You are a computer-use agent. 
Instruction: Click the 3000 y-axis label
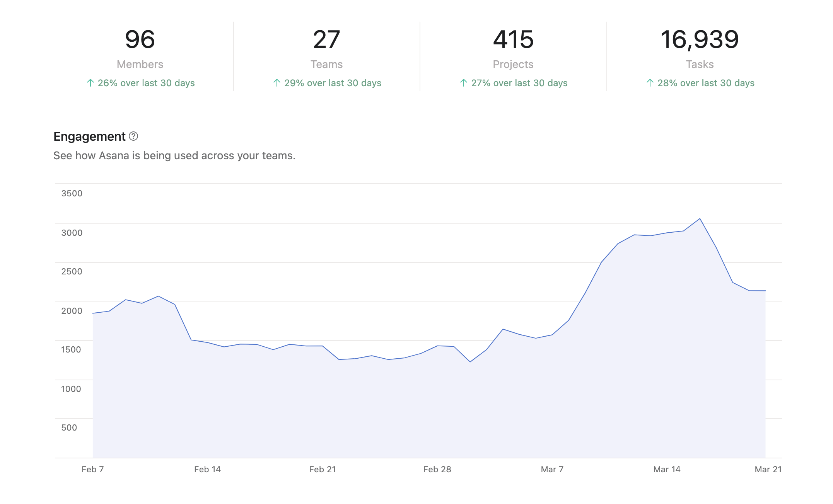(x=72, y=233)
